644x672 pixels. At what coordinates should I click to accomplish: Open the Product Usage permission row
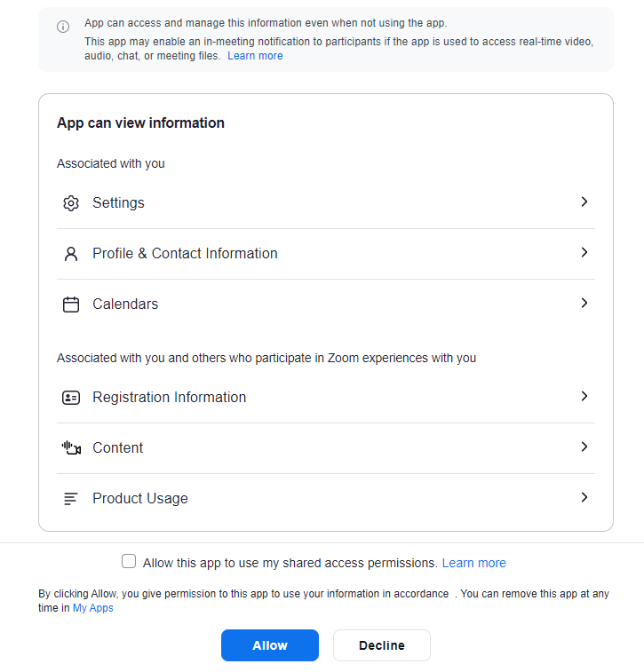[140, 499]
